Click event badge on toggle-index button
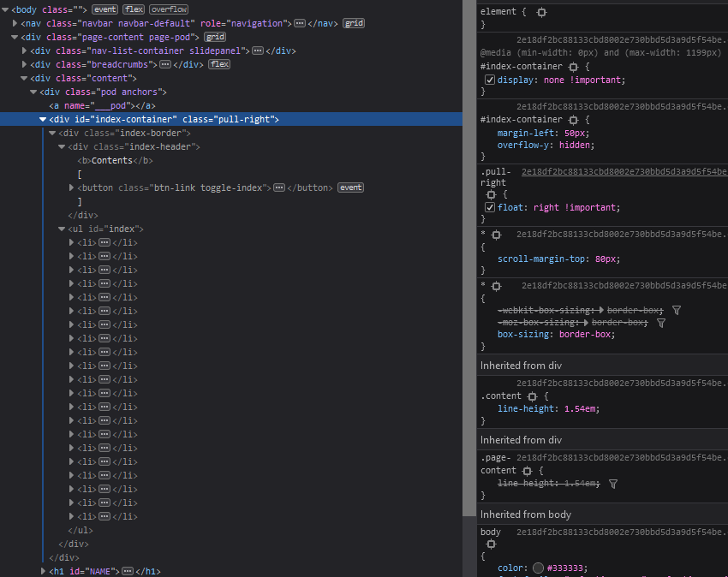The height and width of the screenshot is (577, 728). tap(350, 187)
